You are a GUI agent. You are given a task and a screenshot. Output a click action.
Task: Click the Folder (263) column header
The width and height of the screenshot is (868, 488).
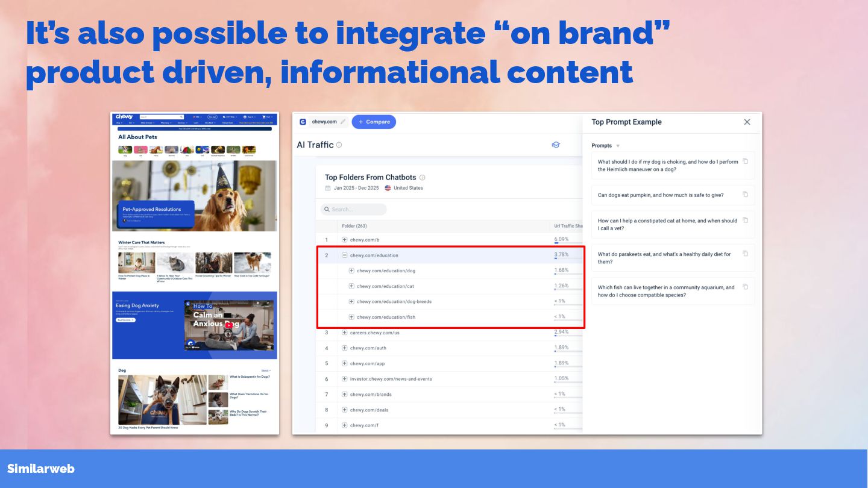pos(354,226)
